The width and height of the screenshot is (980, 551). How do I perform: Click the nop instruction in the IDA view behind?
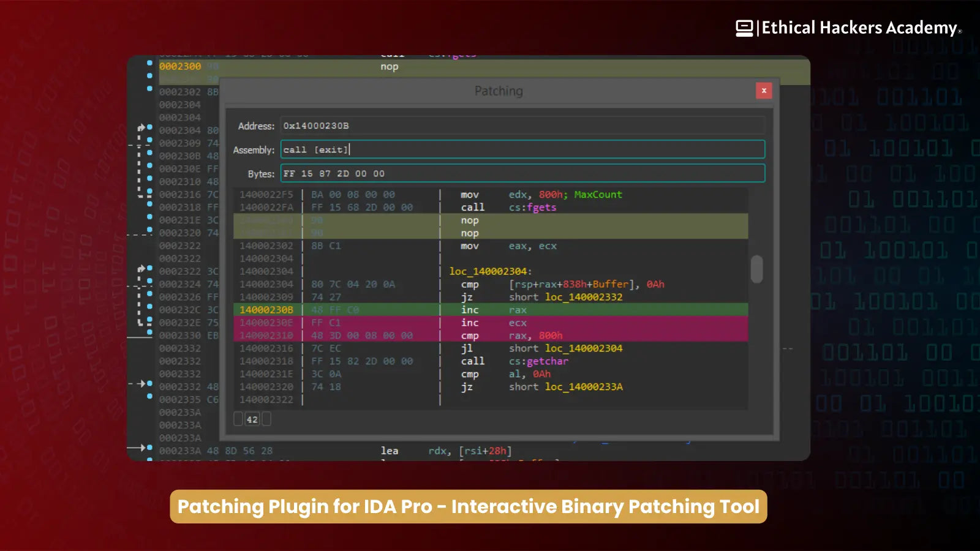(x=390, y=66)
